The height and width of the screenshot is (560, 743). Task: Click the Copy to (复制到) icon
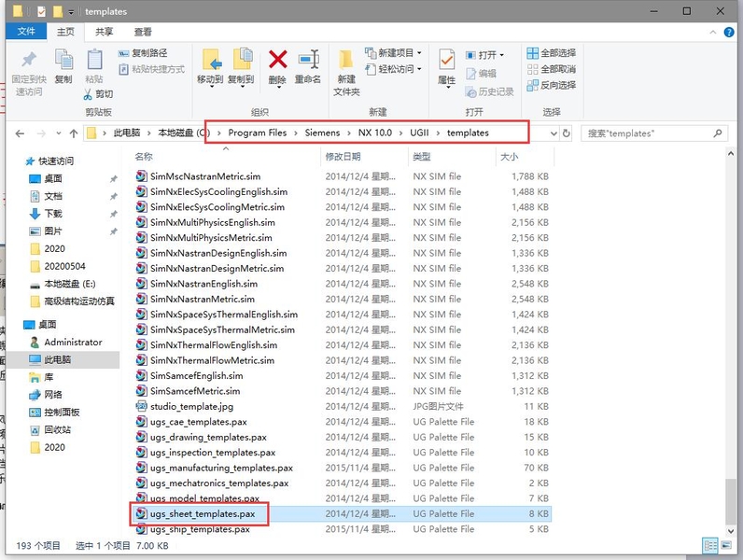click(242, 60)
